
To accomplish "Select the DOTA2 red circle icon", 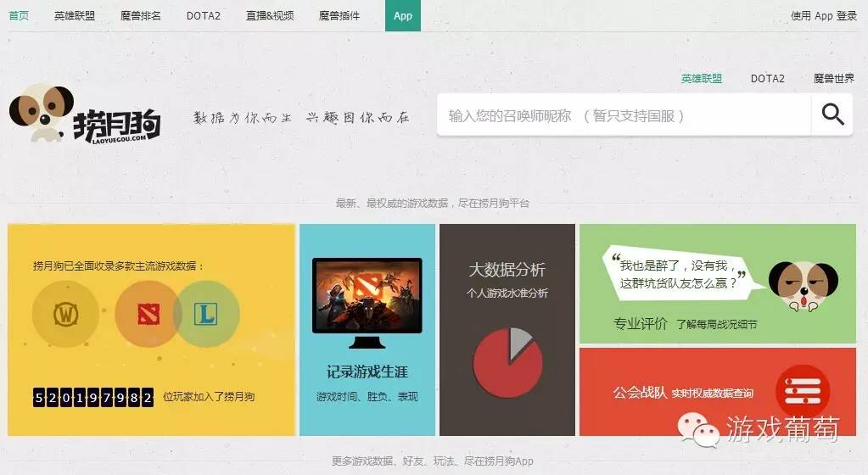I will 148,314.
